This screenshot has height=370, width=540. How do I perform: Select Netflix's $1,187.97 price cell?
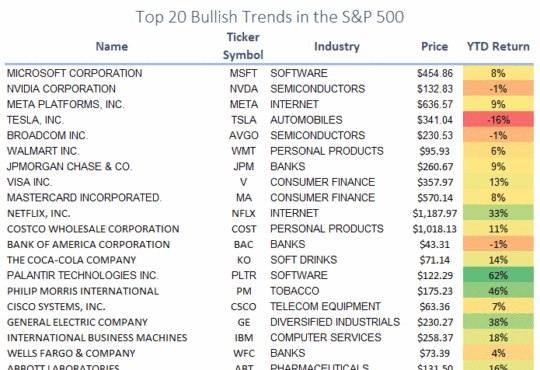tap(435, 214)
